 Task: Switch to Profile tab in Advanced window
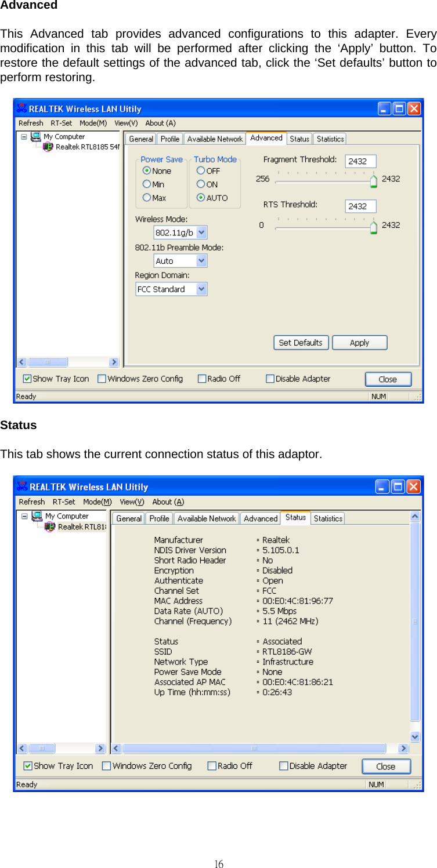170,139
